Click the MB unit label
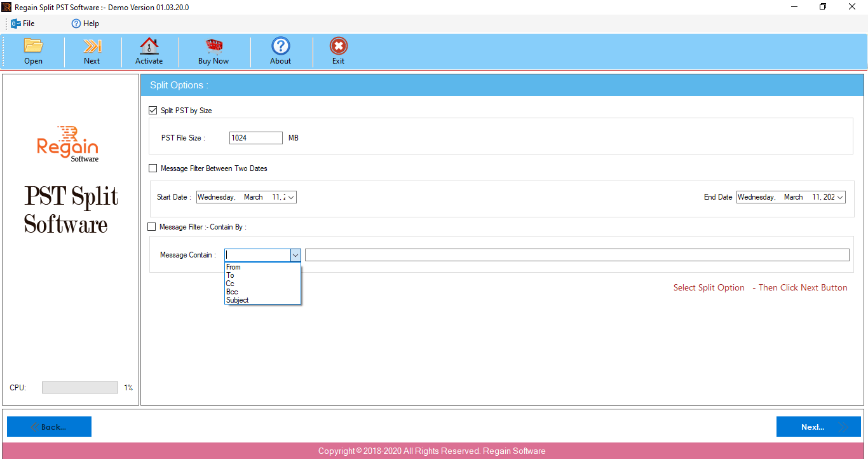Image resolution: width=868 pixels, height=459 pixels. coord(294,138)
